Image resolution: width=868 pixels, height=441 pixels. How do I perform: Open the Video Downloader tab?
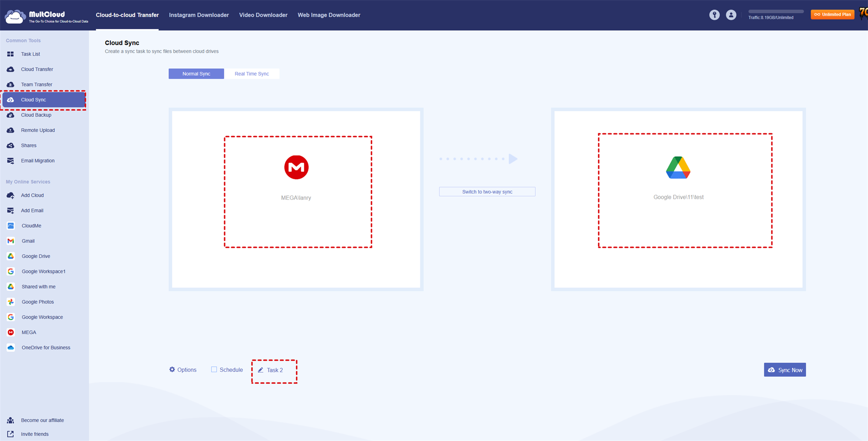(263, 15)
